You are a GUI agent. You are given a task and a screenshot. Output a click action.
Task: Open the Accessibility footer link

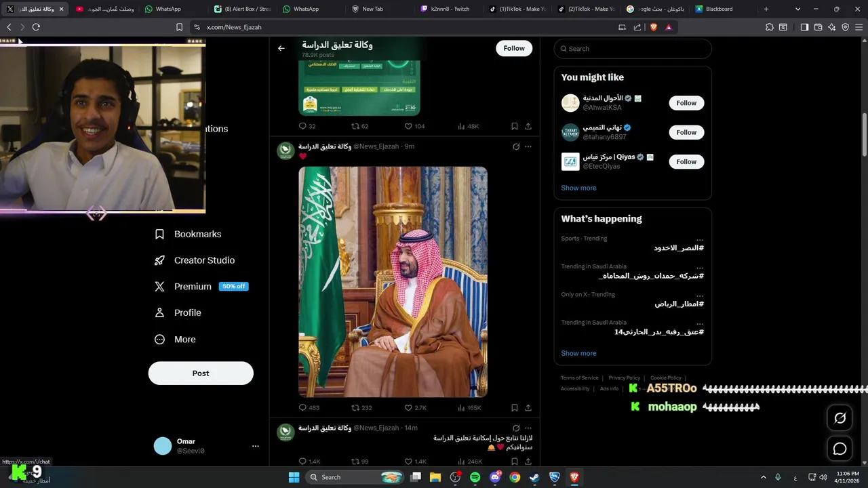575,389
